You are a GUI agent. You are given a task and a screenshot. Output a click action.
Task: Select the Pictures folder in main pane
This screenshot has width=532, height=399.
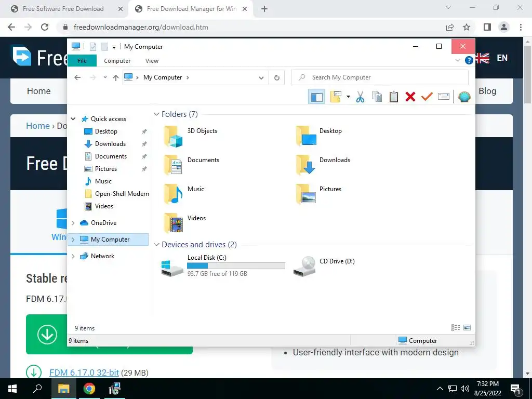click(319, 194)
